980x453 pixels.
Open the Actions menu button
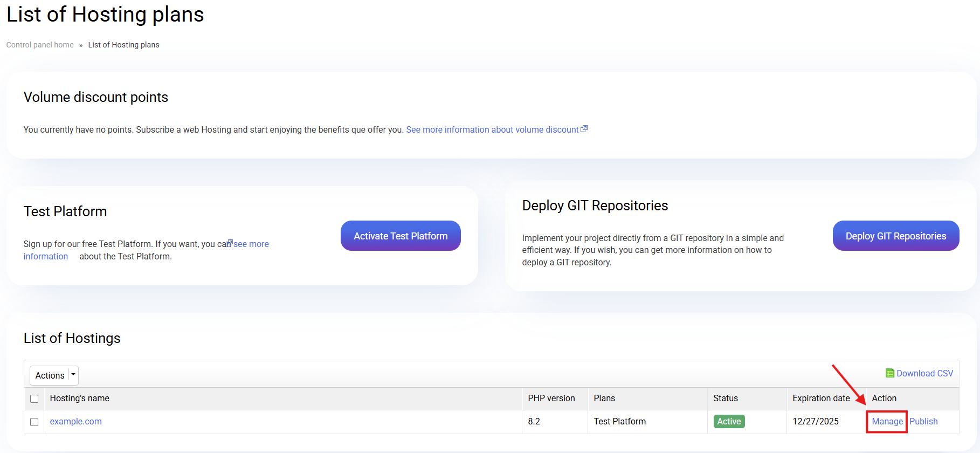[x=50, y=375]
